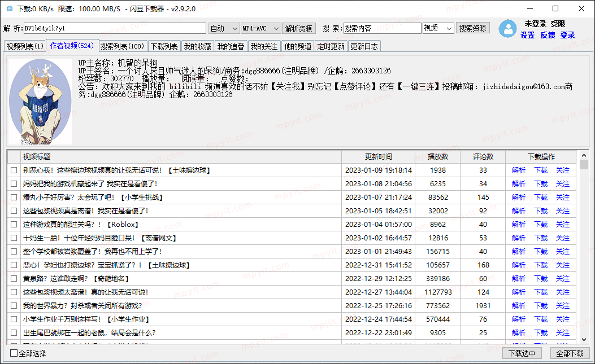The image size is (595, 364).
Task: Click 关注 for 我的世界暴力 row
Action: point(563,306)
